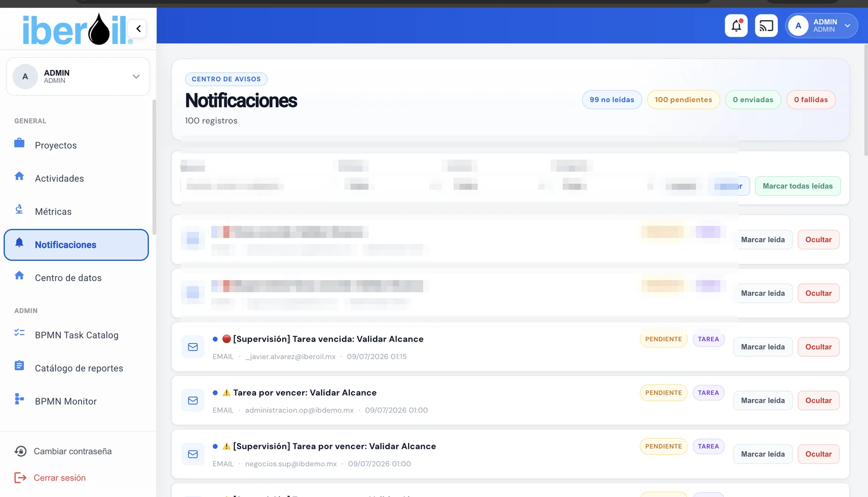Click Cerrar sesión link
The height and width of the screenshot is (497, 868).
(x=60, y=478)
